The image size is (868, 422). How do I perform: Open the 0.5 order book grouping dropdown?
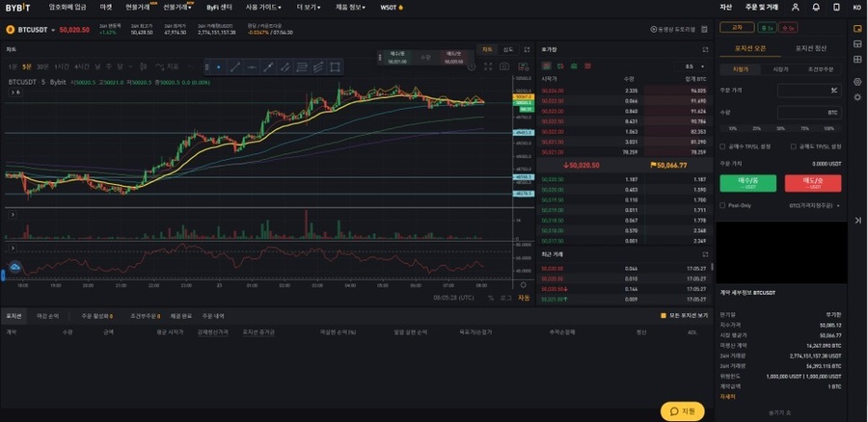pyautogui.click(x=692, y=66)
